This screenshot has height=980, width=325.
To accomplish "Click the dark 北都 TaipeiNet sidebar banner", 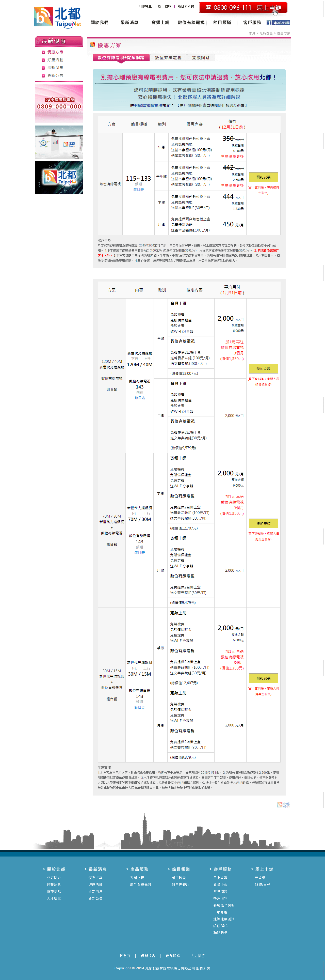I will pos(59,178).
